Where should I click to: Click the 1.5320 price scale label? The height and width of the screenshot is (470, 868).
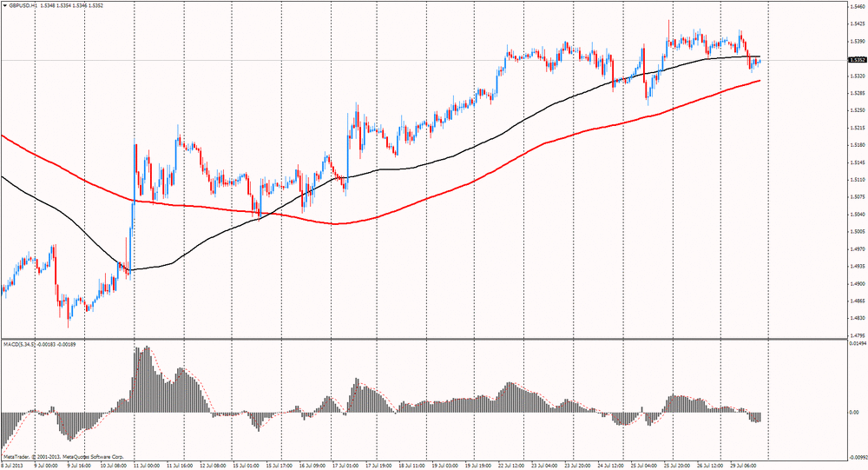[x=857, y=76]
